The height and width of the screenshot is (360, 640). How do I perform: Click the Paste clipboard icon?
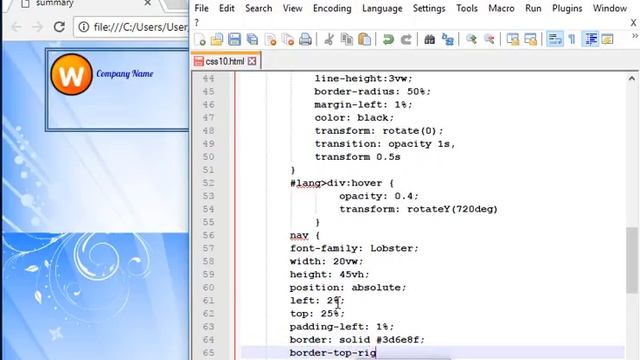click(364, 39)
